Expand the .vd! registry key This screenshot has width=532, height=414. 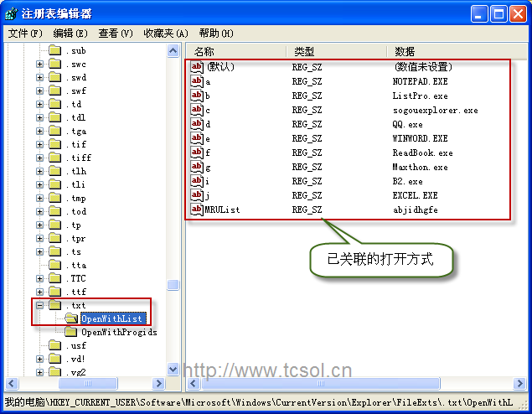click(39, 359)
